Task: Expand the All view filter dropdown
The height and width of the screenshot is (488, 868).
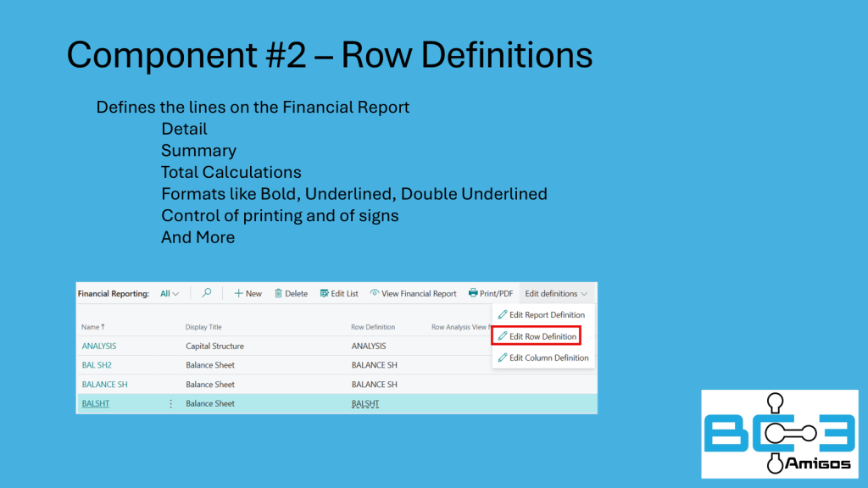Action: pyautogui.click(x=170, y=294)
